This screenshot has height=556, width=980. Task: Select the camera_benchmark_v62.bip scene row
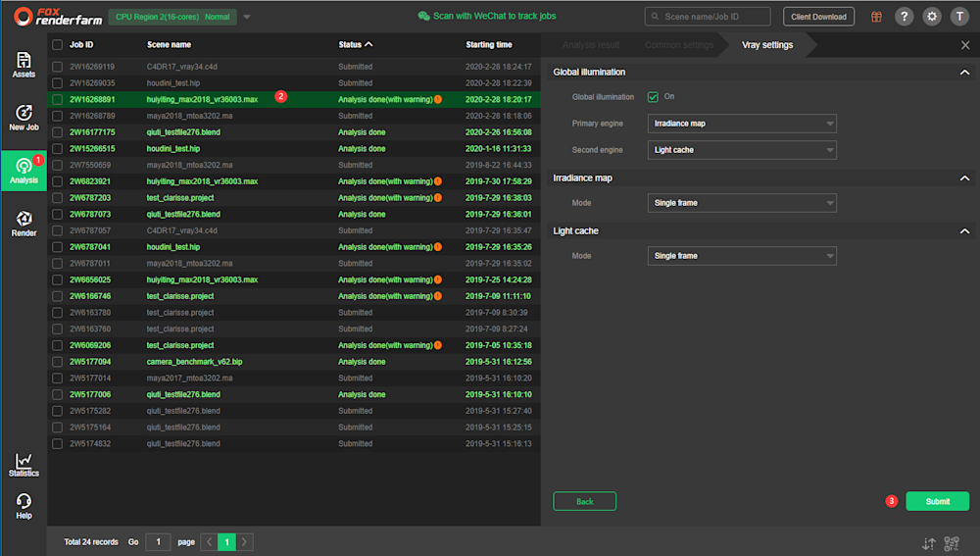coord(294,362)
